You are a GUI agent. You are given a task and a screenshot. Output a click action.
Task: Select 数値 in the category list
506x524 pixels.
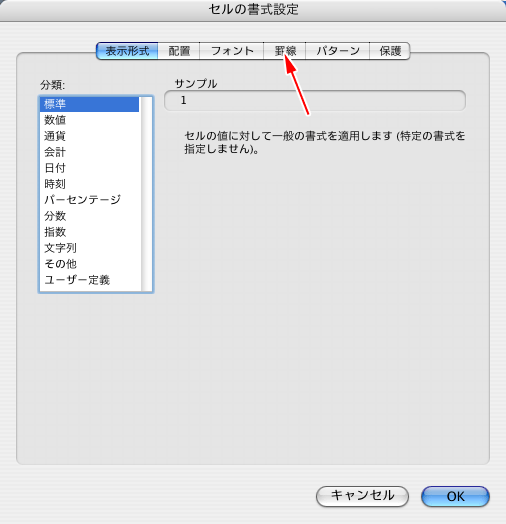pyautogui.click(x=90, y=120)
